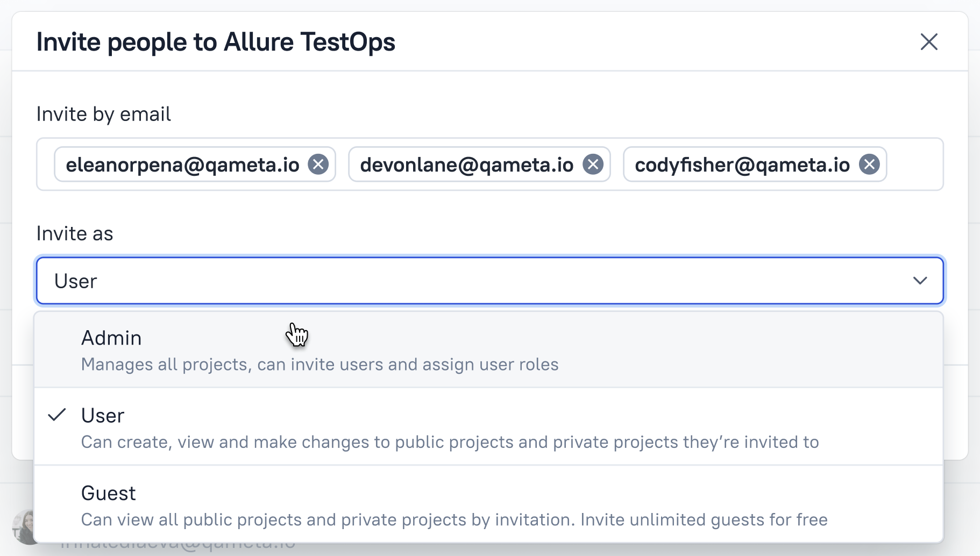Remove eleanorpena@qameta.io from invite list
This screenshot has width=980, height=556.
point(318,165)
